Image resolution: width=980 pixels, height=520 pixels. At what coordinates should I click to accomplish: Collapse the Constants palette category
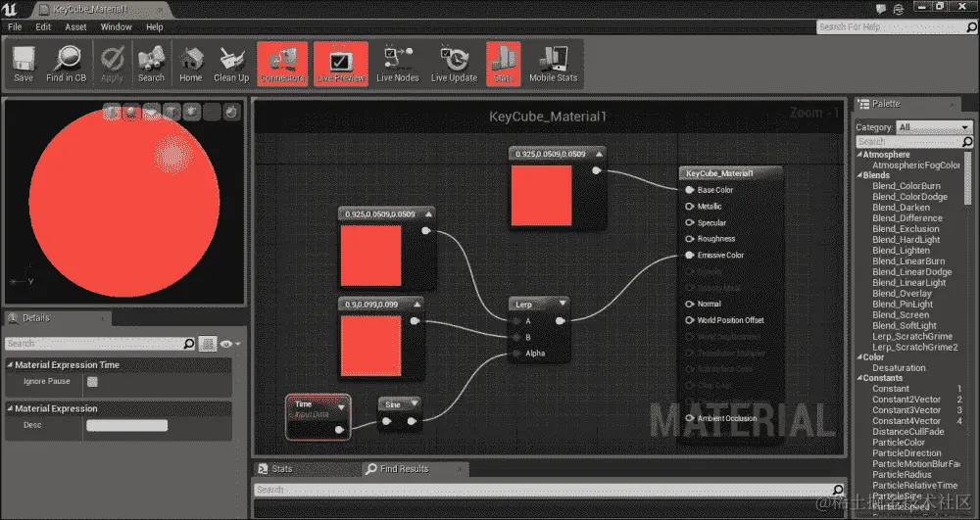(860, 378)
